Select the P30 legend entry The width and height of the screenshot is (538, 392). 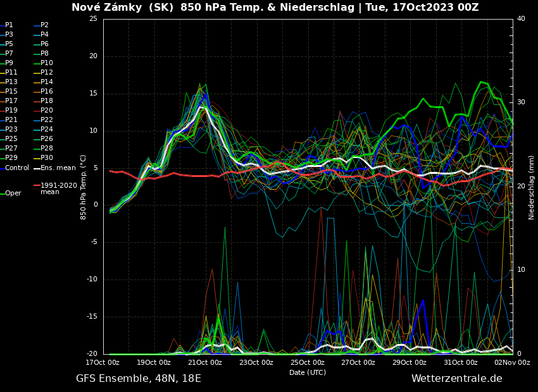tap(47, 158)
